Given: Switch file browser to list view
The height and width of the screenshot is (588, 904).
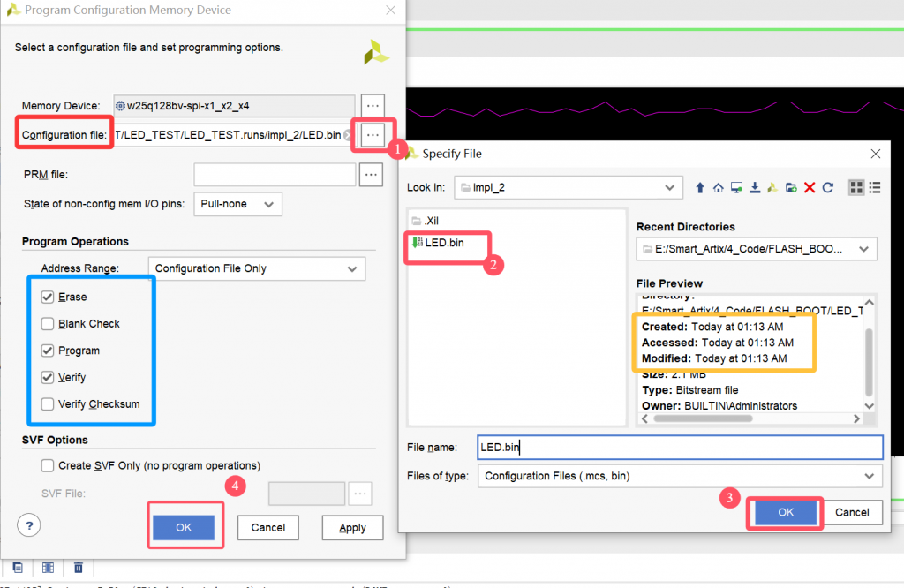Looking at the screenshot, I should 875,187.
